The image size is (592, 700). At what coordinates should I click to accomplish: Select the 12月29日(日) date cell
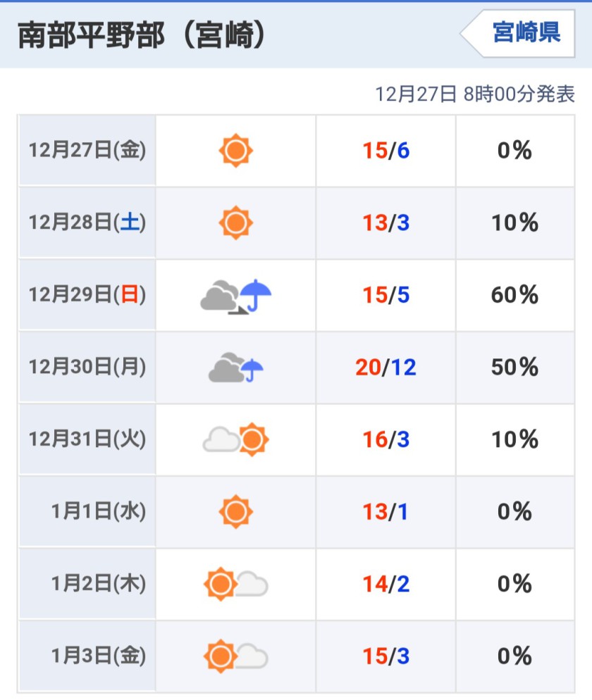point(87,295)
